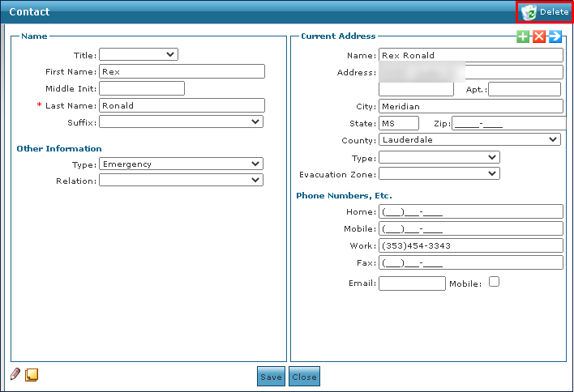Click the Work phone number field
Image resolution: width=574 pixels, height=392 pixels.
point(470,245)
